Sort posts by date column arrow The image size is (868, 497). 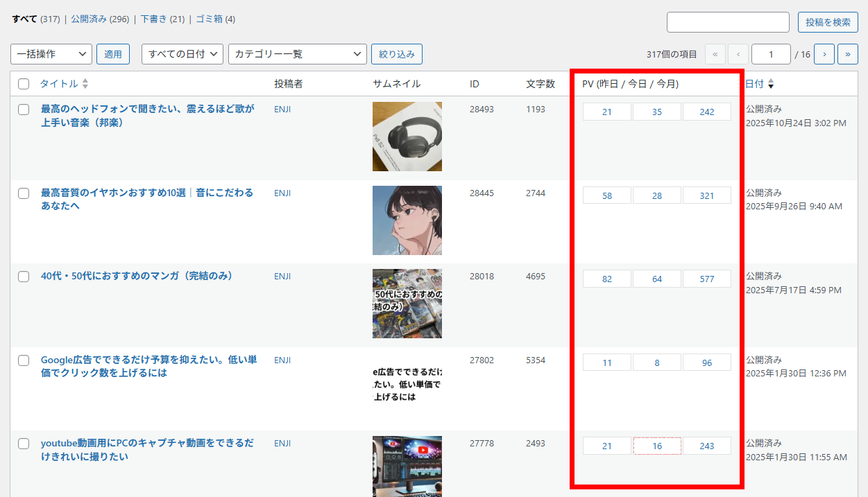point(771,84)
